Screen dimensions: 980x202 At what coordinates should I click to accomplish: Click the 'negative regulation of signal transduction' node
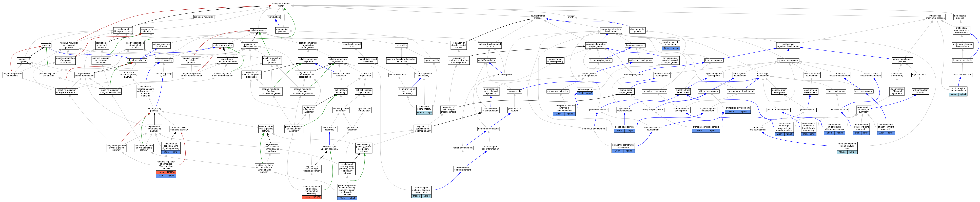(67, 91)
